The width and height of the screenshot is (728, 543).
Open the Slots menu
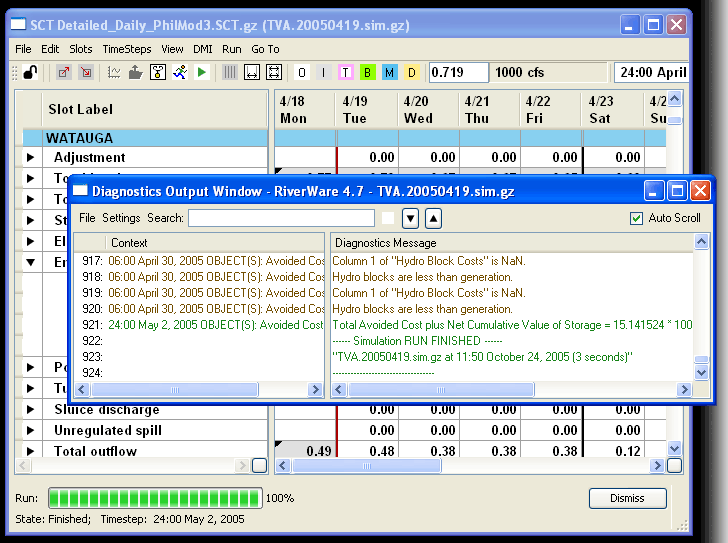[x=81, y=49]
